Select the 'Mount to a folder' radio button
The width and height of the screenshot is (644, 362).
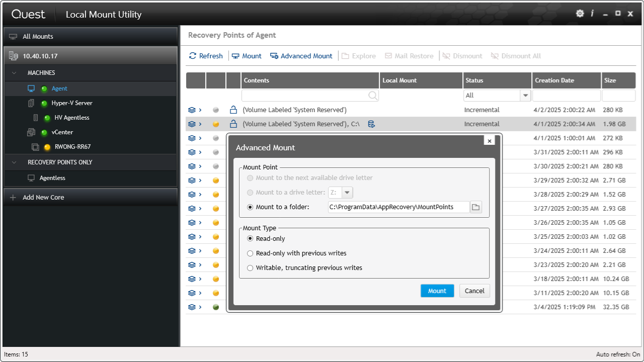point(251,207)
